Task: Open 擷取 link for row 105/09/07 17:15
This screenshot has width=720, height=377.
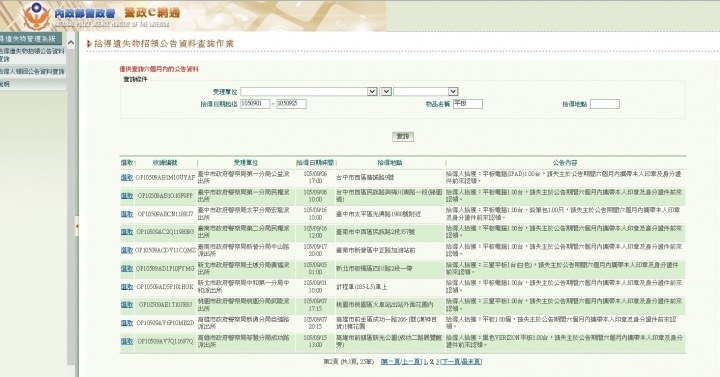Action: [x=127, y=304]
